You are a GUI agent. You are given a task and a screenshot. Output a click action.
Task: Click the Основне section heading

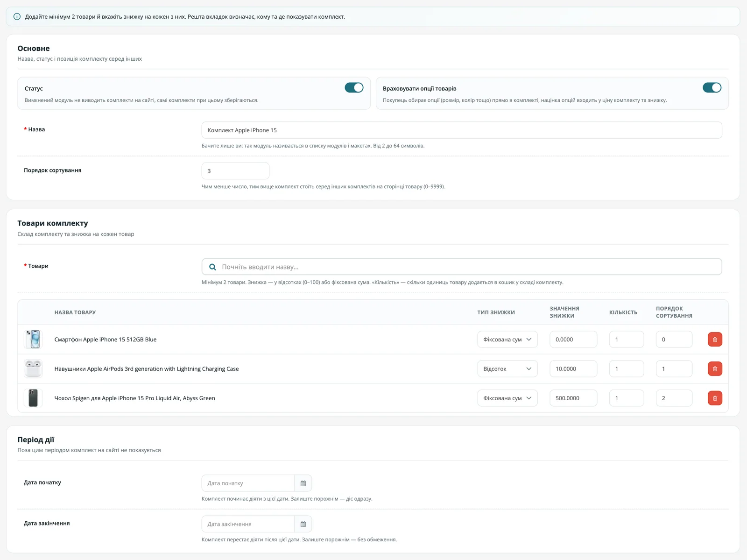point(34,49)
